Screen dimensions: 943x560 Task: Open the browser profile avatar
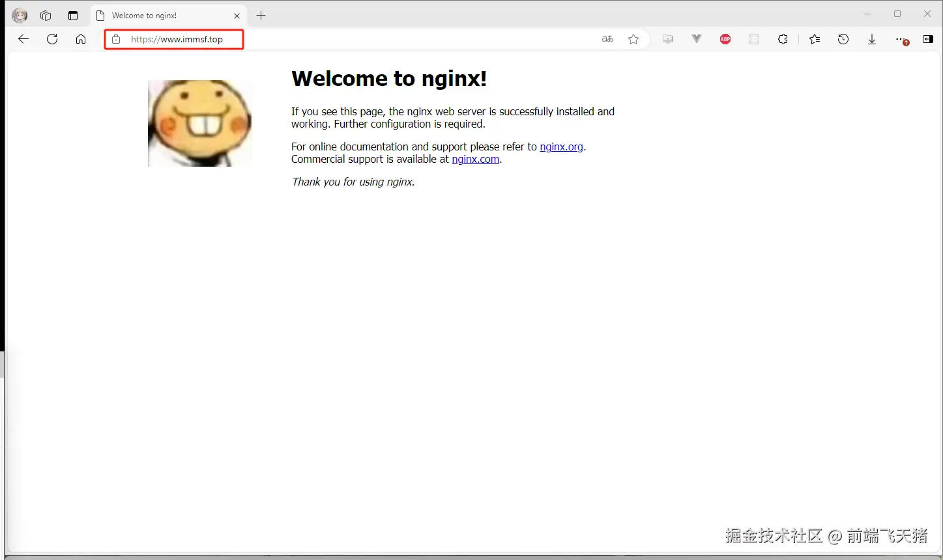coord(20,16)
